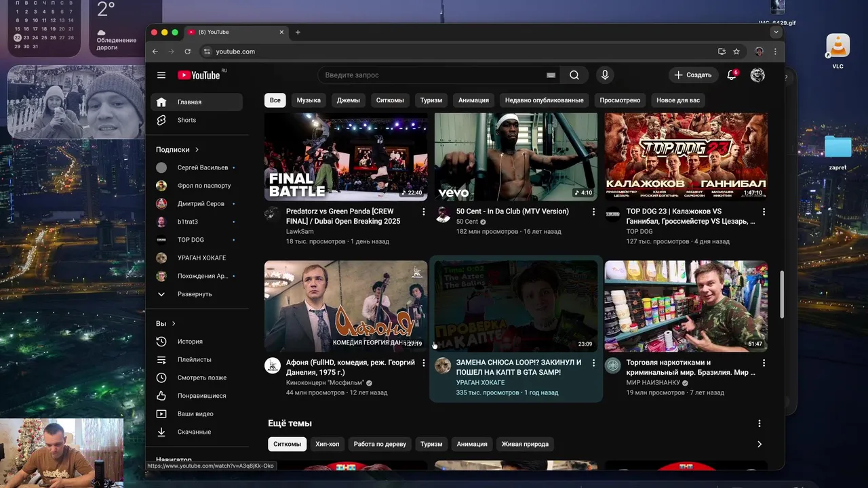Expand the Подписки section chevron

point(197,150)
